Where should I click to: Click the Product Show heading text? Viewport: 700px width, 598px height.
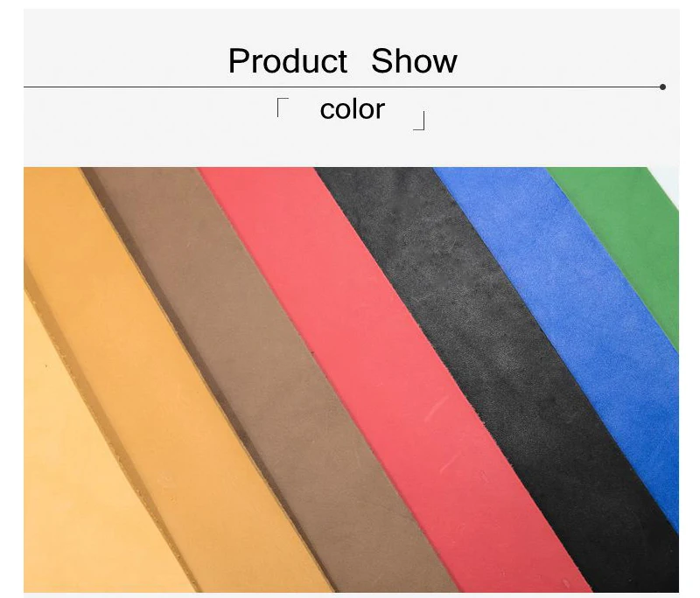342,61
